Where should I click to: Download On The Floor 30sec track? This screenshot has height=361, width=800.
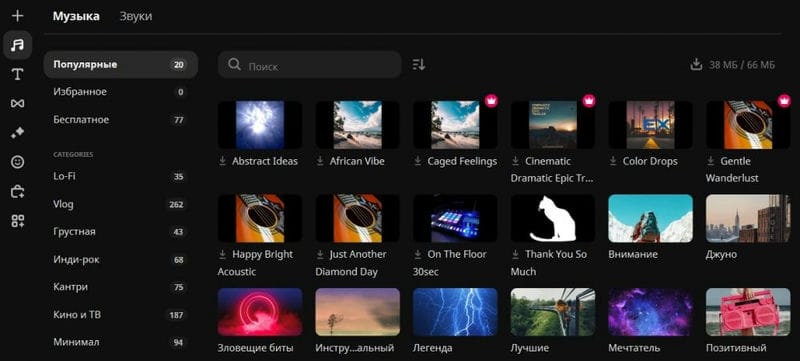click(418, 254)
